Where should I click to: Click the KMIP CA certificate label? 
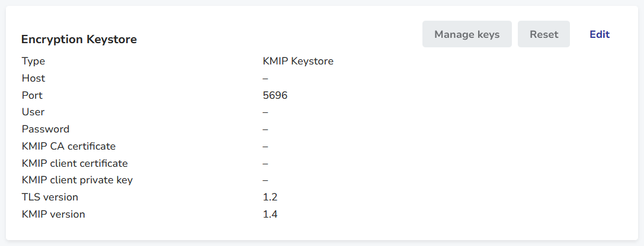click(69, 146)
